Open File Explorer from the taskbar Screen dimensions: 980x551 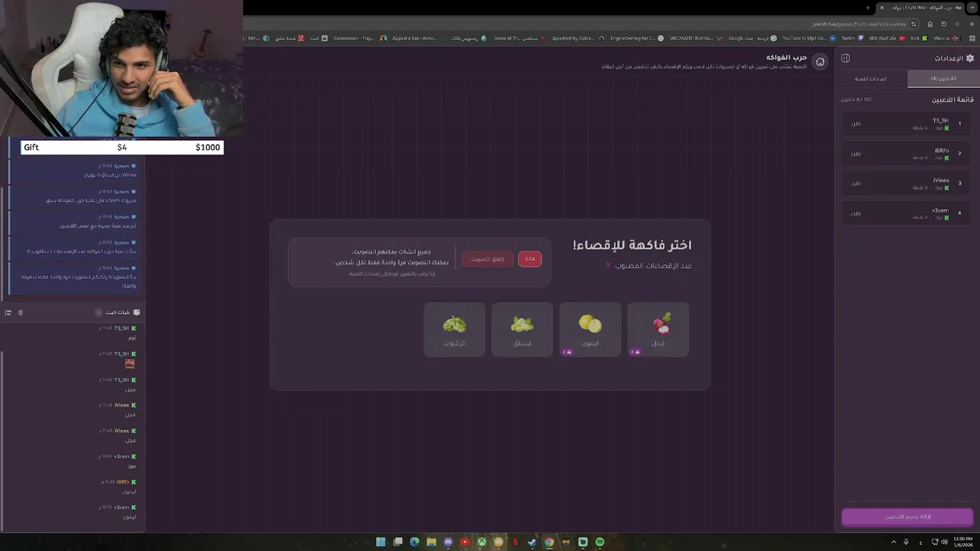[x=431, y=542]
